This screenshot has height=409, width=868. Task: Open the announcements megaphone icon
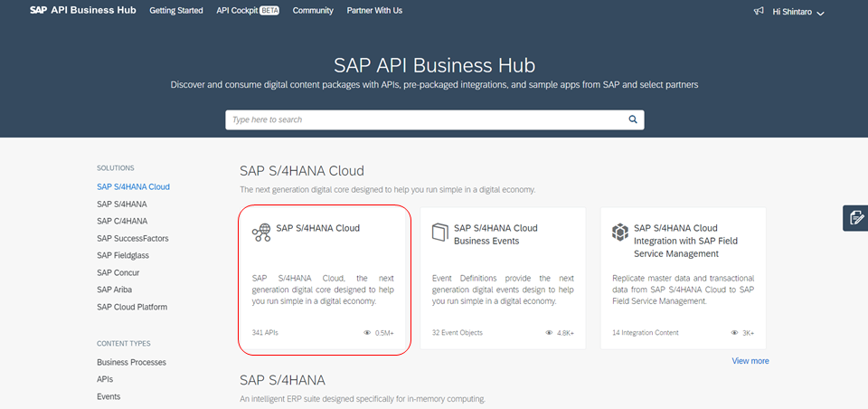(759, 11)
